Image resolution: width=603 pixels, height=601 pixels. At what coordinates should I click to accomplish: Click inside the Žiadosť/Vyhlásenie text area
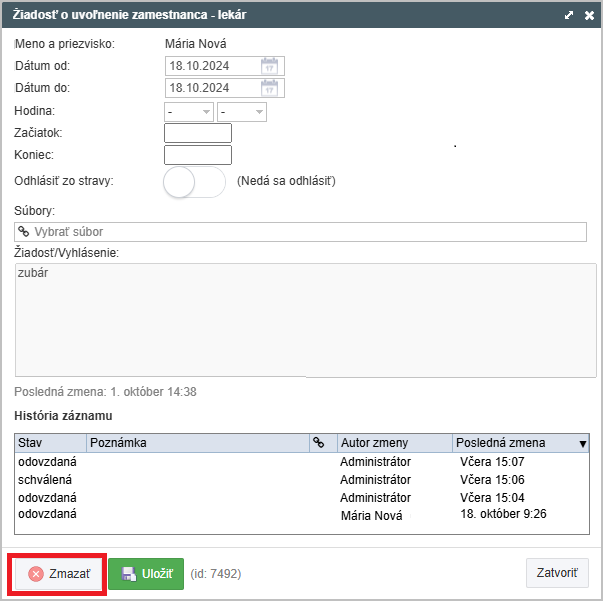pos(306,320)
